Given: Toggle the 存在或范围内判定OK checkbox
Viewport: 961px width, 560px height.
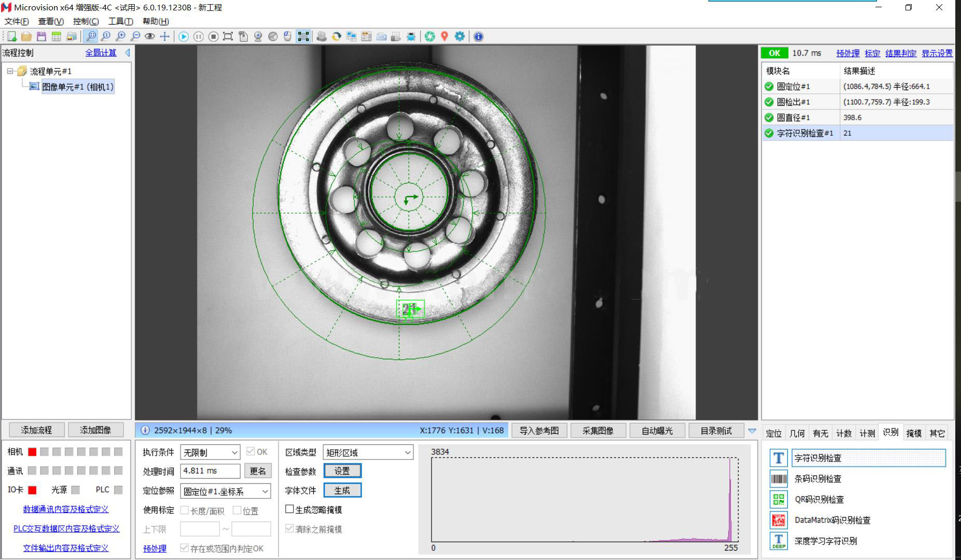Looking at the screenshot, I should [x=184, y=548].
